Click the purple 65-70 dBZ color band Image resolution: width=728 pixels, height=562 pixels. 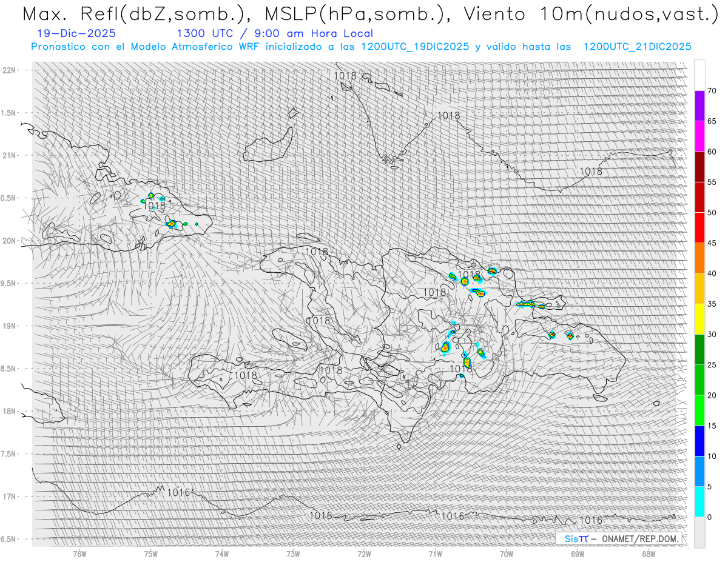[x=699, y=106]
